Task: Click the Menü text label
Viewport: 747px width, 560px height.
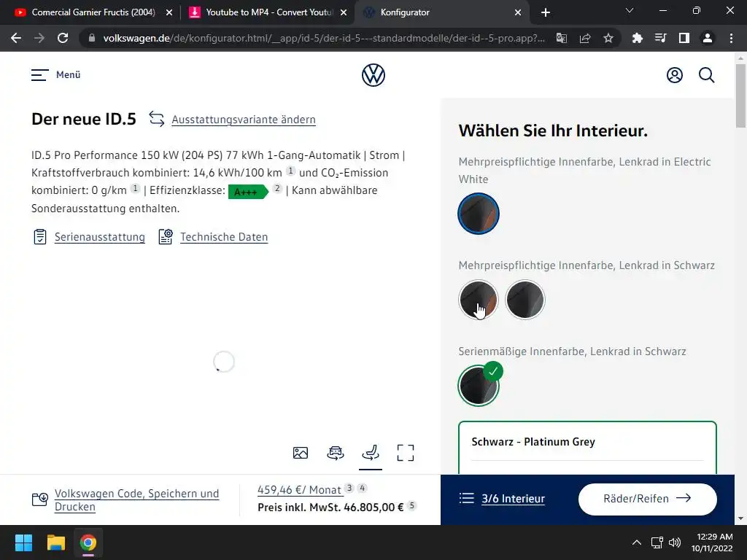Action: tap(68, 75)
